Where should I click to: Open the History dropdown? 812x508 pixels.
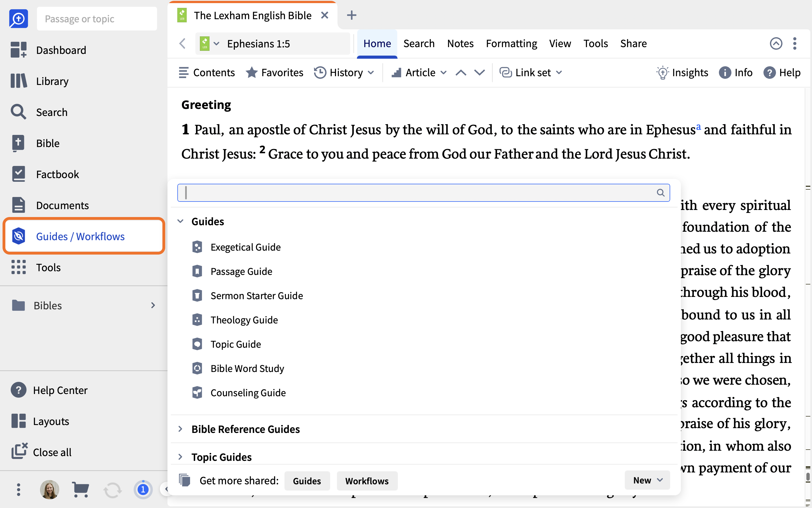click(x=344, y=73)
